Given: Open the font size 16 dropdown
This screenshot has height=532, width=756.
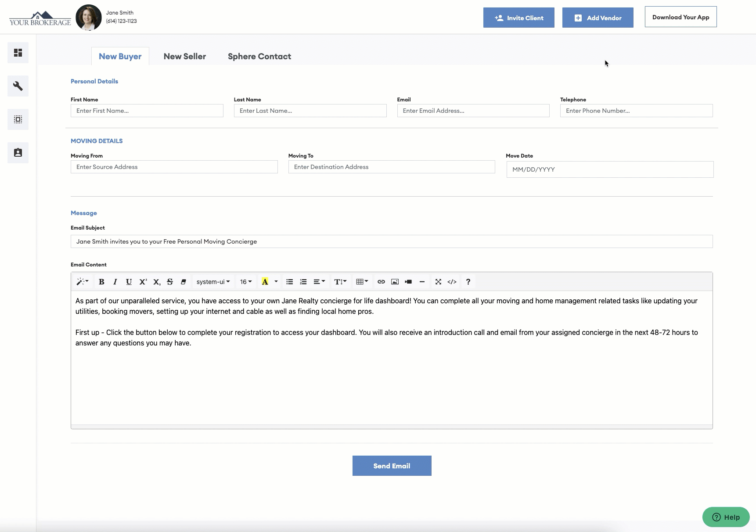Looking at the screenshot, I should [245, 282].
